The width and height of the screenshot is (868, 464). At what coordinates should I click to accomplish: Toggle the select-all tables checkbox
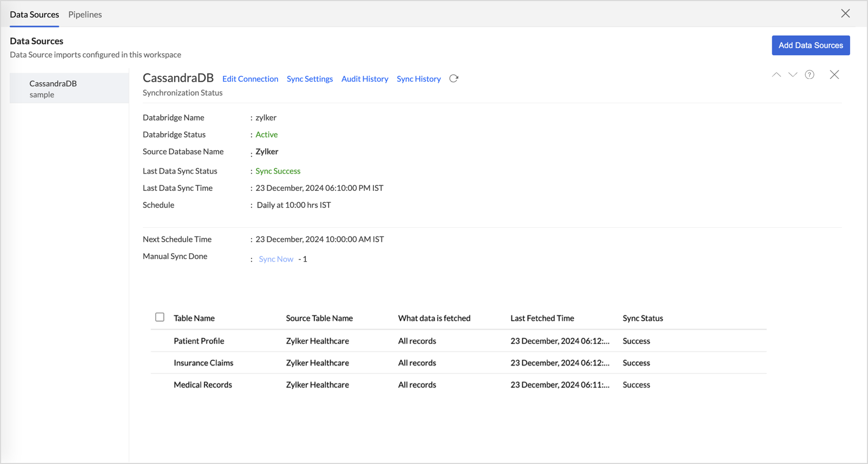[160, 317]
